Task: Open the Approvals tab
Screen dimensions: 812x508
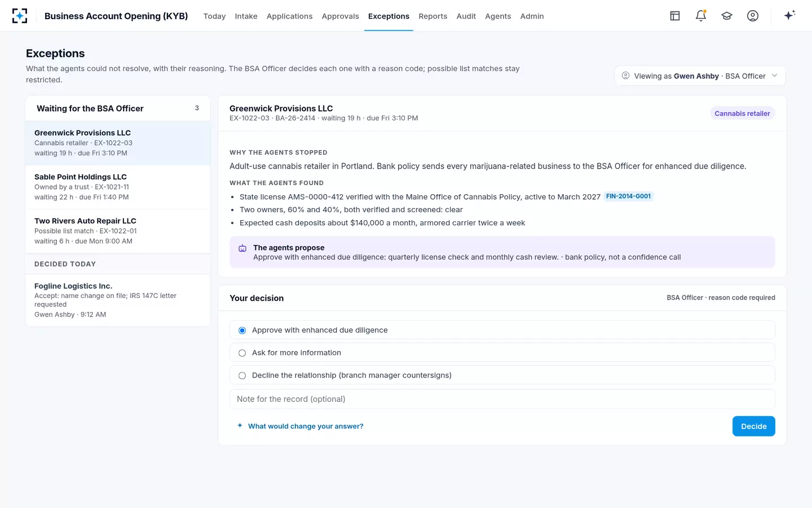Action: point(340,16)
